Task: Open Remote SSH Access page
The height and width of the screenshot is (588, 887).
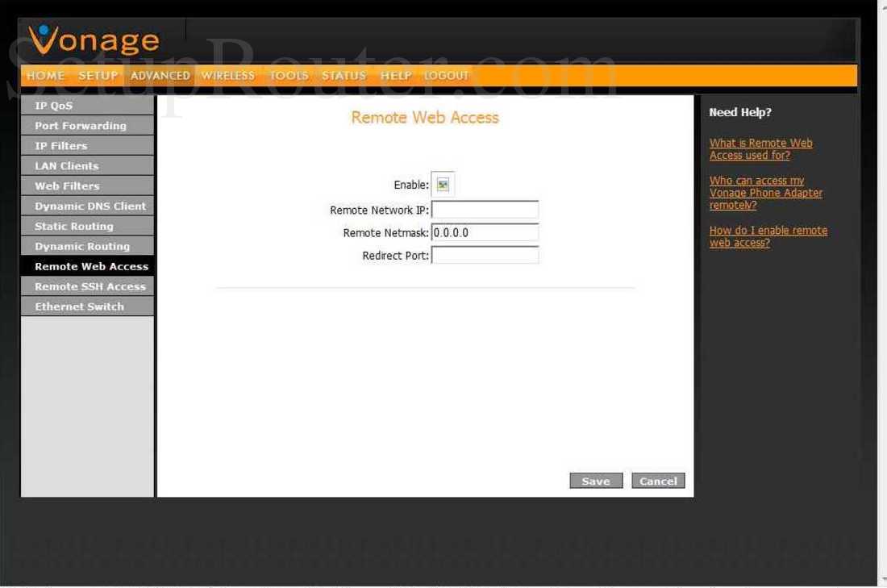Action: (87, 286)
